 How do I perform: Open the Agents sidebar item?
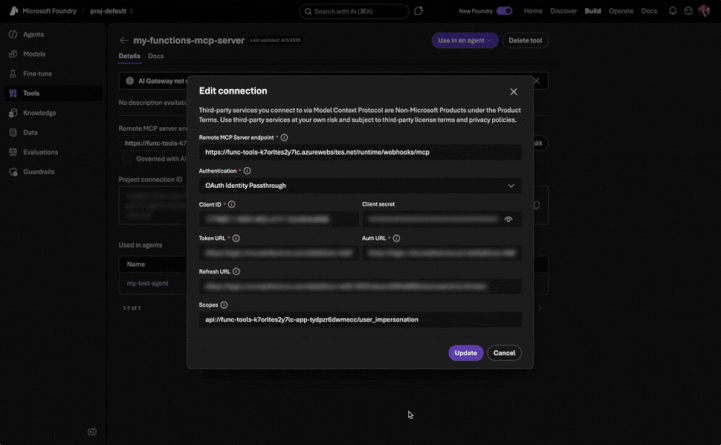(x=33, y=34)
